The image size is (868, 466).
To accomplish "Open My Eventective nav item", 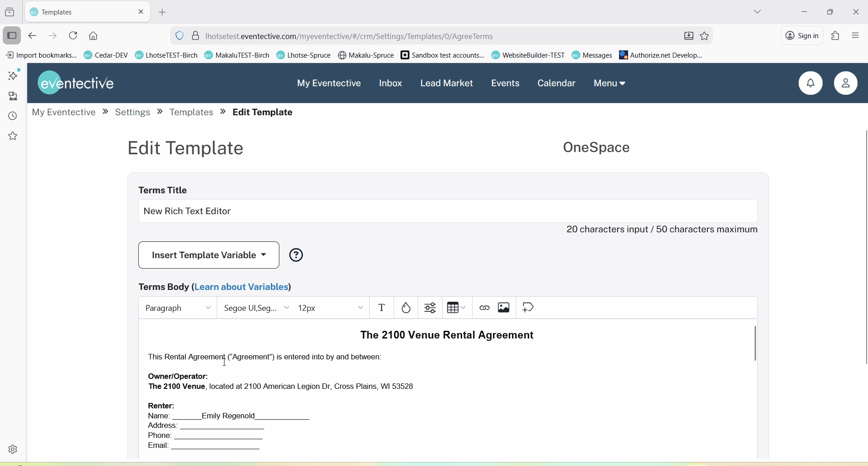I will tap(329, 83).
